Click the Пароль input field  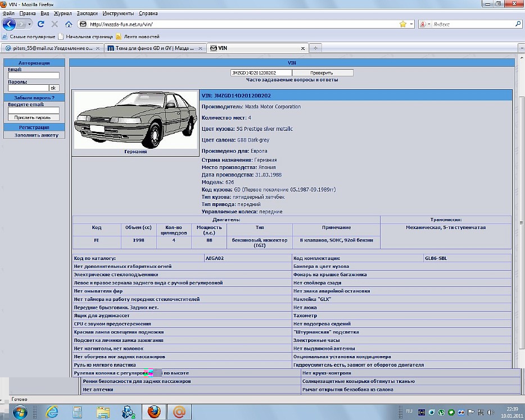click(28, 88)
